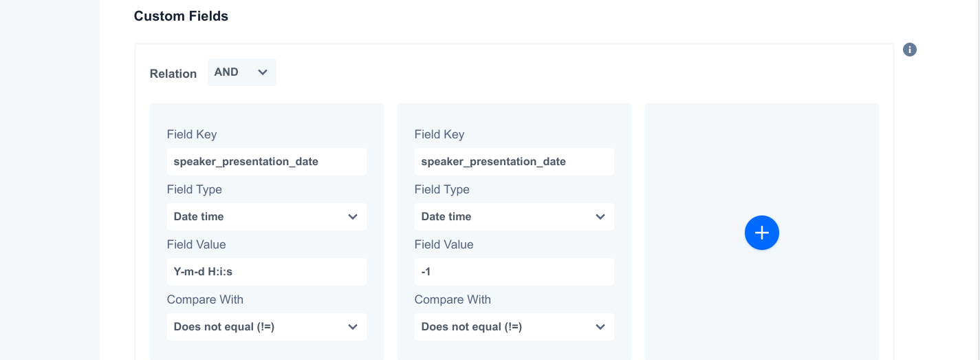Click the Relation label
The width and height of the screenshot is (980, 360).
click(173, 74)
